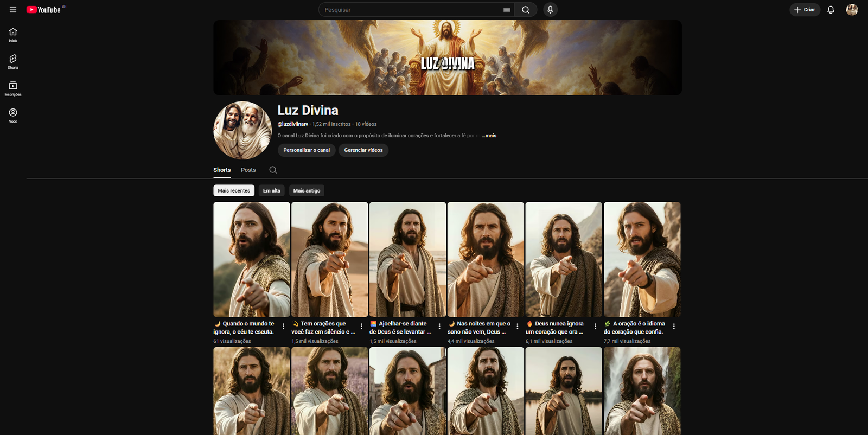Click title 'A oração é o idioma do coração'
The image size is (868, 435).
tap(635, 328)
